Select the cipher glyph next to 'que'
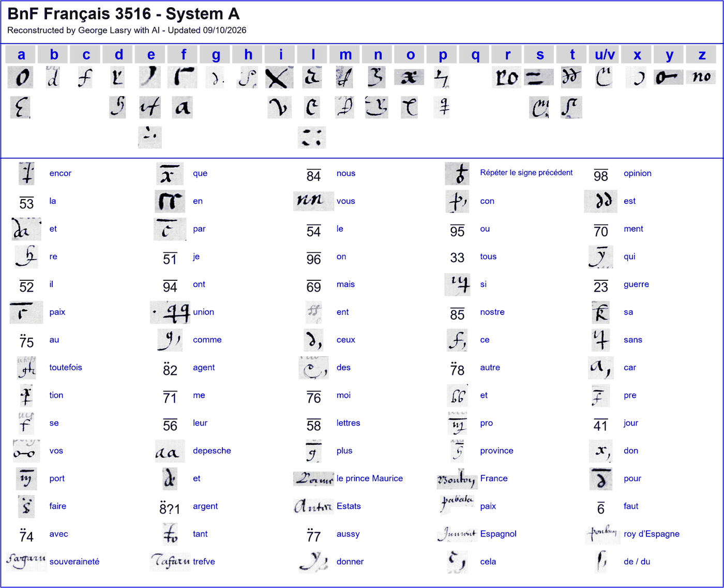Image resolution: width=724 pixels, height=588 pixels. tap(170, 174)
